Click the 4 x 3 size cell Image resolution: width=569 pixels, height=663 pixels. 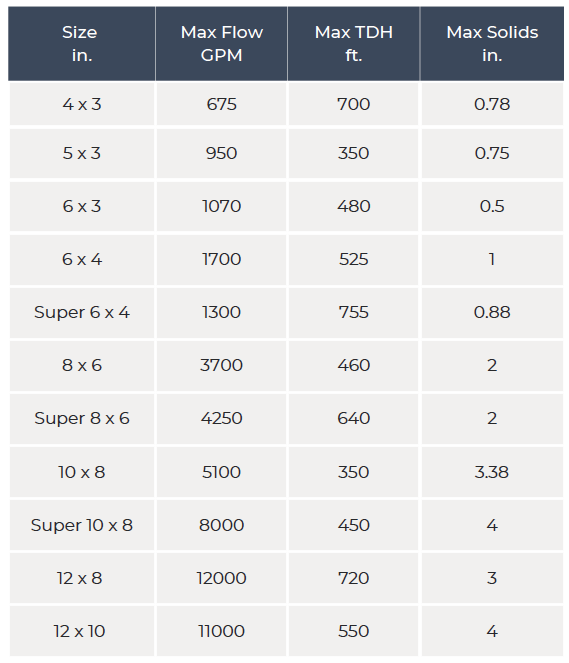[82, 104]
